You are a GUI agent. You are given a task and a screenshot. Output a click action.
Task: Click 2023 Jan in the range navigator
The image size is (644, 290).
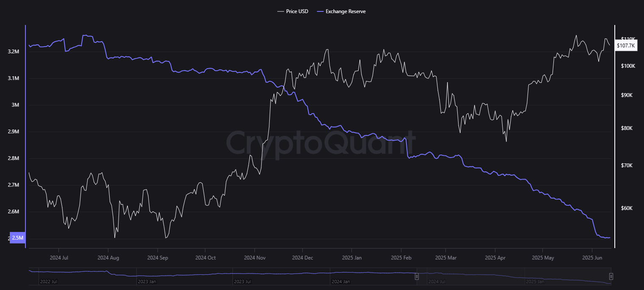click(146, 281)
